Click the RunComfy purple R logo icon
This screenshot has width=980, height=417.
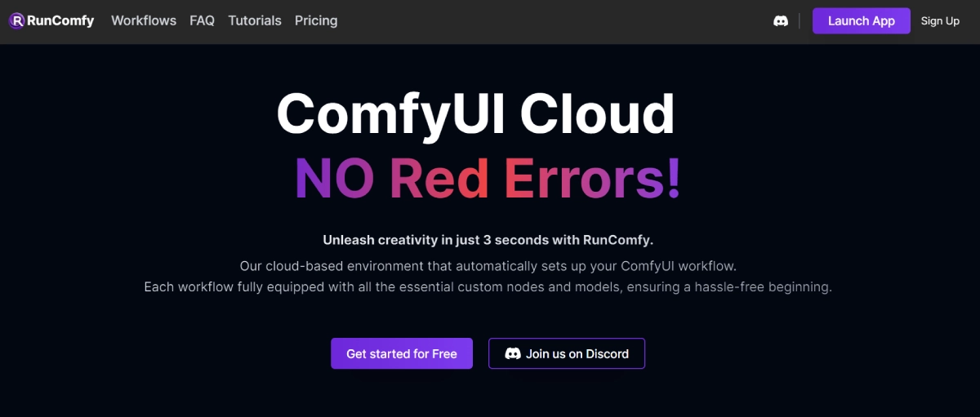click(x=16, y=21)
